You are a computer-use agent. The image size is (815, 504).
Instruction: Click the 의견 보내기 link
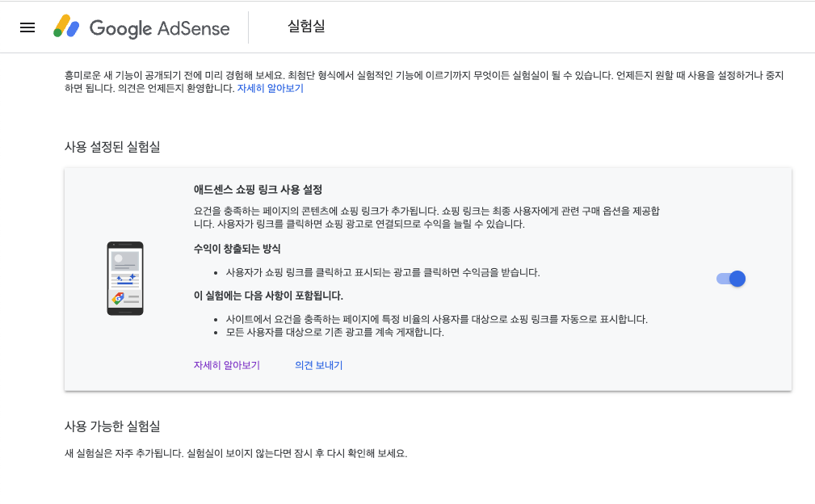[318, 365]
